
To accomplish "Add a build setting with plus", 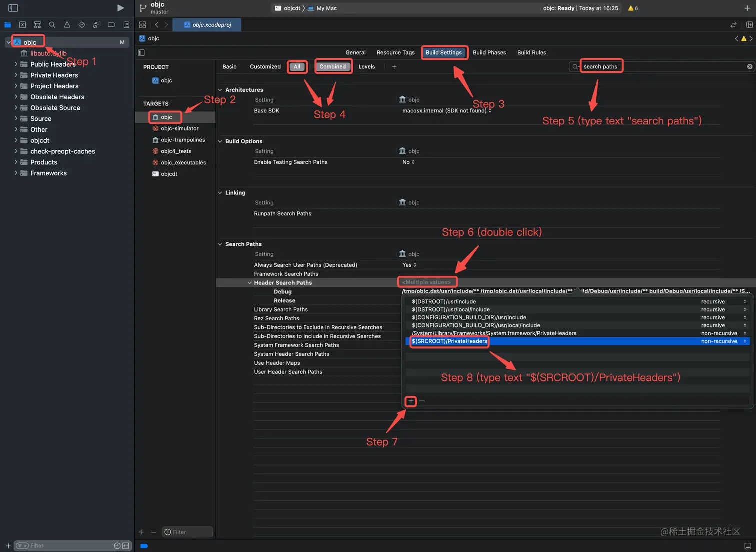I will [394, 67].
